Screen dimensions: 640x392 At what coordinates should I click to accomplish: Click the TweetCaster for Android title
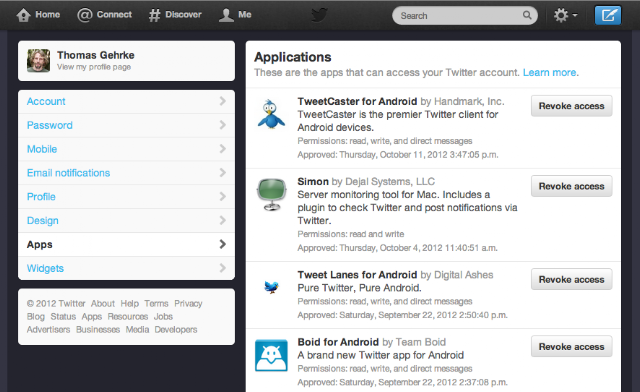point(357,101)
